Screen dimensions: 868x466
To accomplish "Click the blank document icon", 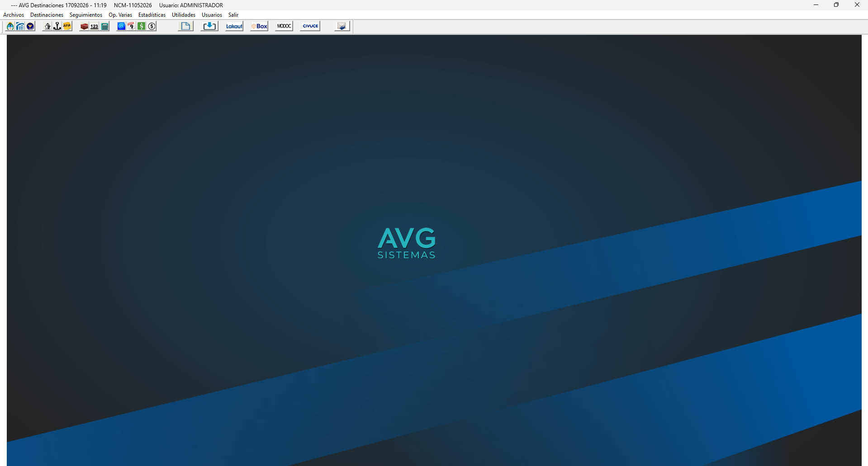I will (185, 26).
